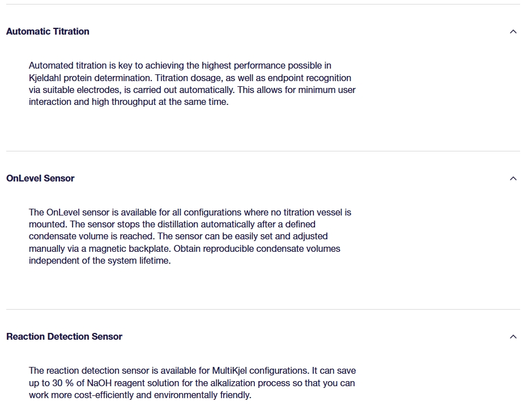Click the words "system lifetime"
Screen dimensions: 532x414
click(139, 261)
